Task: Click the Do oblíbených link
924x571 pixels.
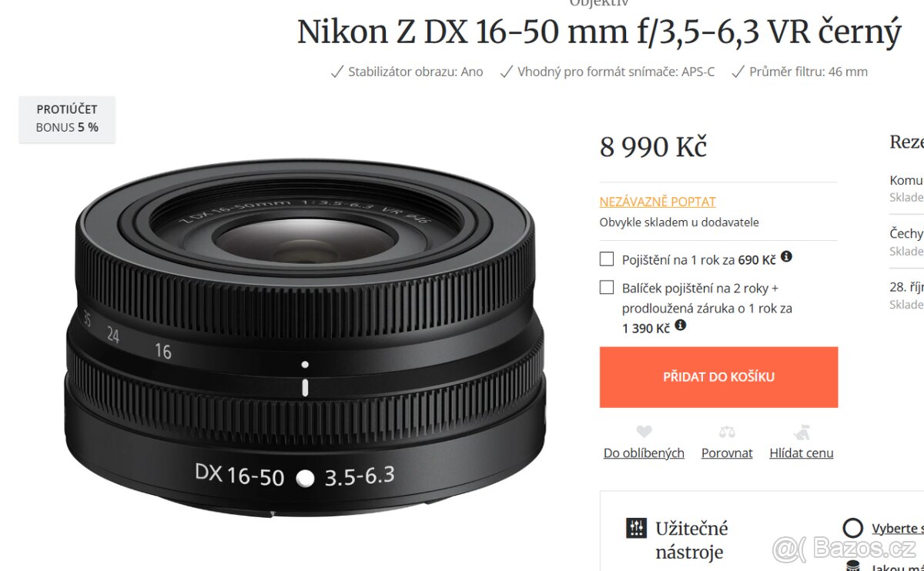Action: tap(644, 453)
